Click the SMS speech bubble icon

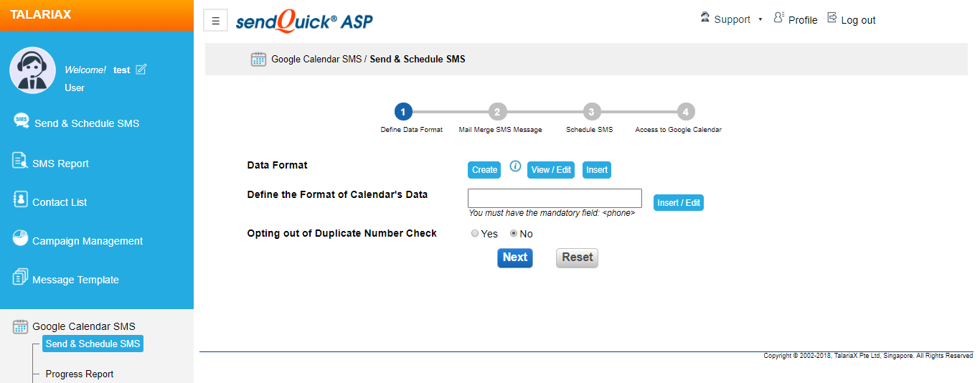click(22, 120)
